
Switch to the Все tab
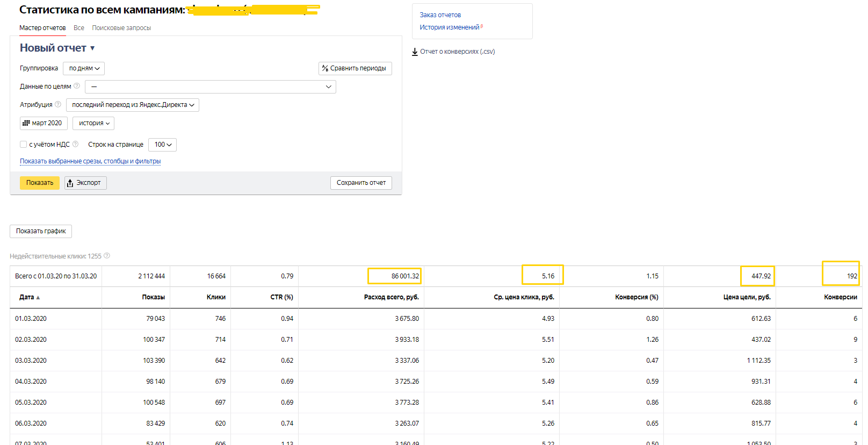(x=79, y=28)
